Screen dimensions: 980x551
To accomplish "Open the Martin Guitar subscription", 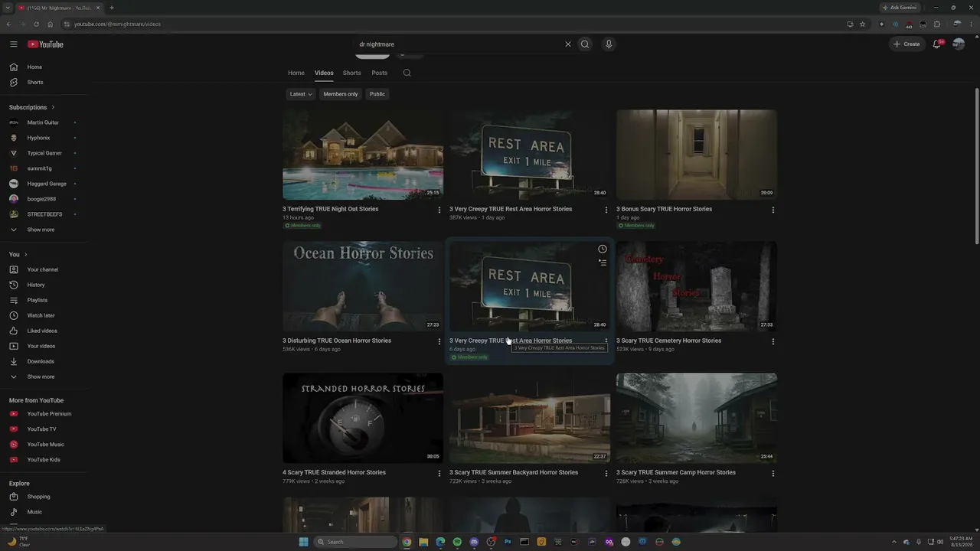I will tap(44, 122).
